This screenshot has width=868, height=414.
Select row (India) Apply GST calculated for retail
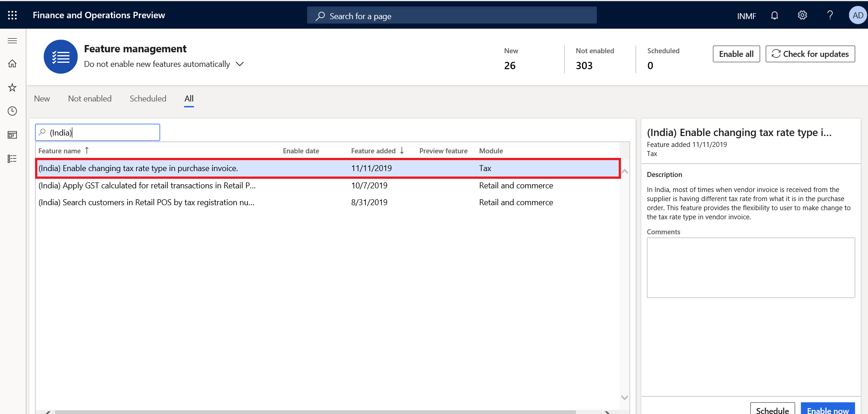point(328,186)
